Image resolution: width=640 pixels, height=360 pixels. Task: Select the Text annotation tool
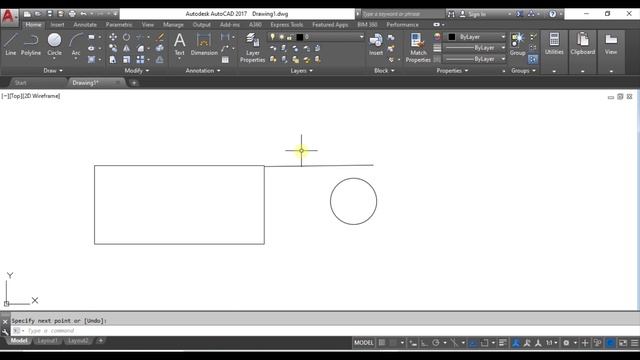180,44
